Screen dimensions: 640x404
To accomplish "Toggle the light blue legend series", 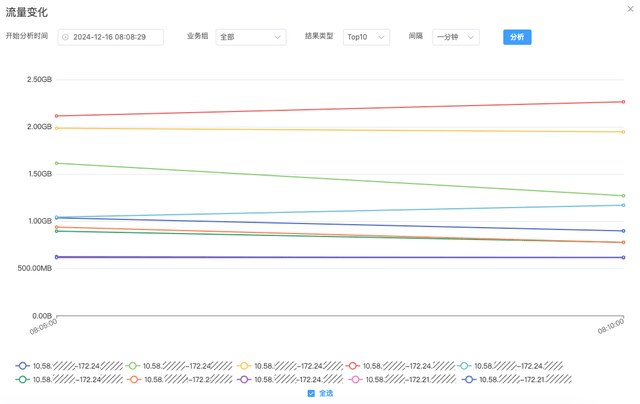I will pos(510,366).
